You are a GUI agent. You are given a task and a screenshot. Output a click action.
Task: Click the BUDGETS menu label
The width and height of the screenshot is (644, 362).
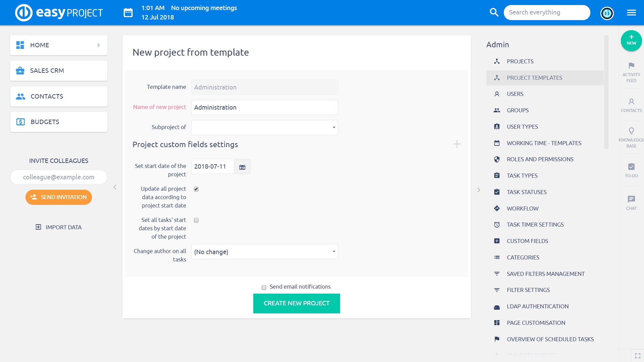45,122
